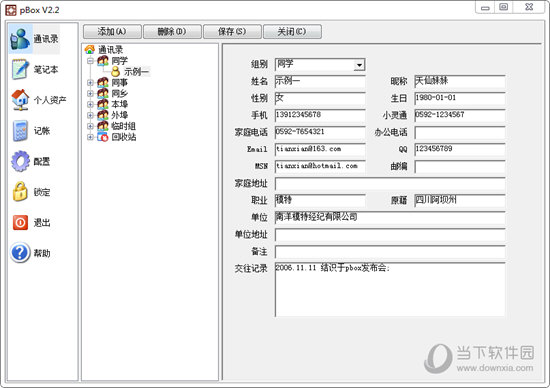Image resolution: width=550 pixels, height=388 pixels.
Task: Click the 保存(S) button
Action: pos(232,32)
